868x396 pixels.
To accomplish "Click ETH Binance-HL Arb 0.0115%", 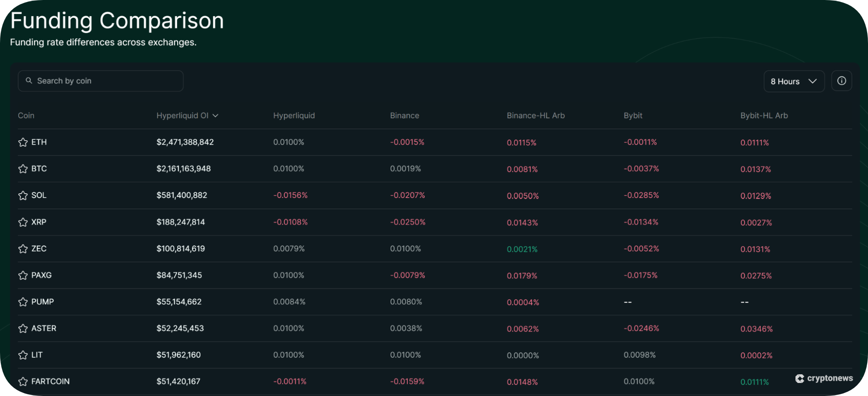I will [x=521, y=142].
